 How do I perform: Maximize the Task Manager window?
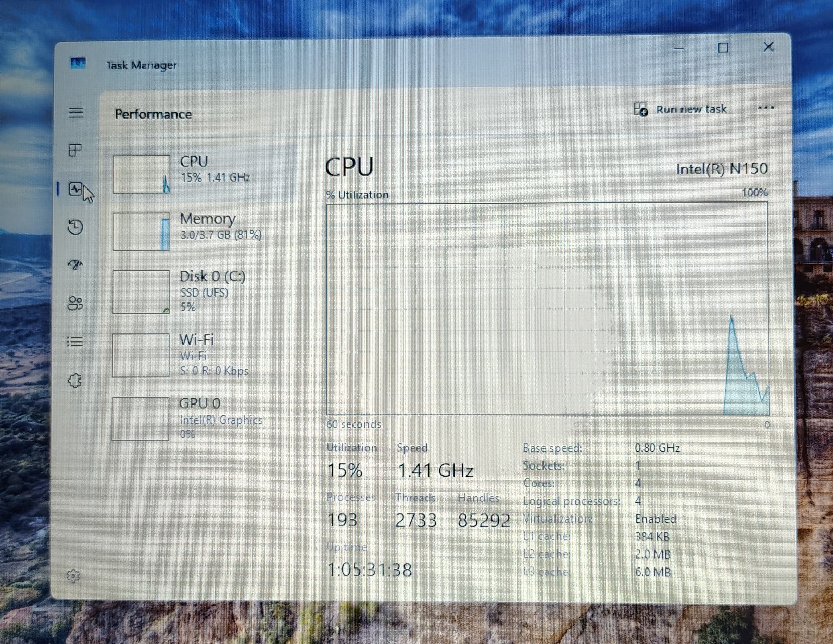pos(723,48)
